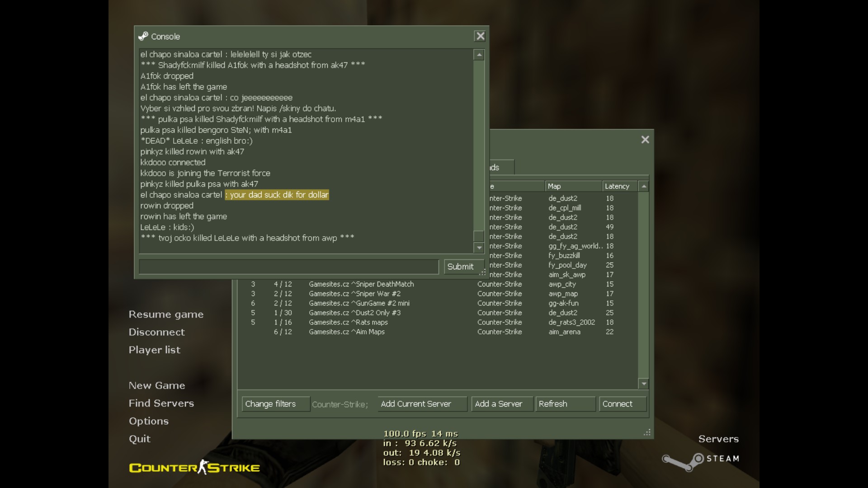Click 'rowin has left the game' line
This screenshot has width=868, height=488.
(x=184, y=216)
